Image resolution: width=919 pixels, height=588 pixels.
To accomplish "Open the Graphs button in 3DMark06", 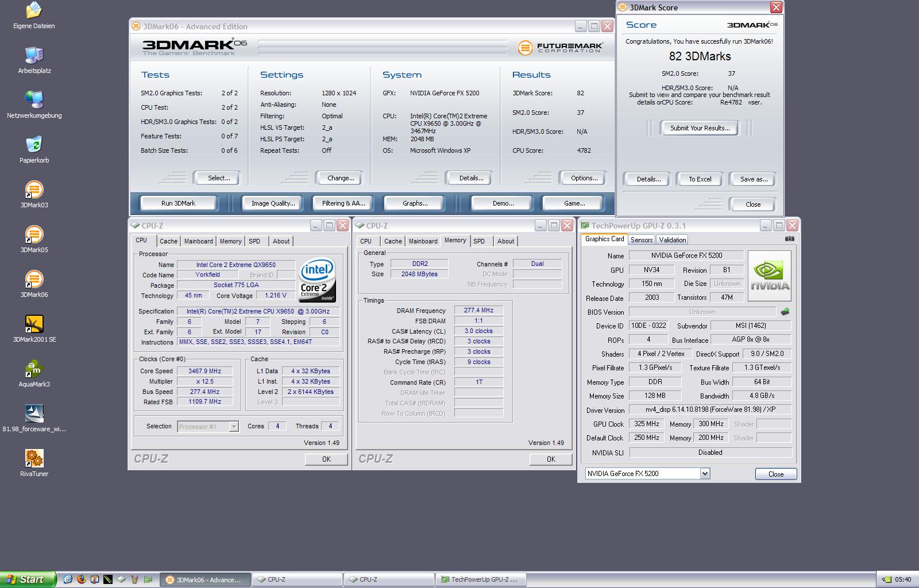I will (415, 203).
